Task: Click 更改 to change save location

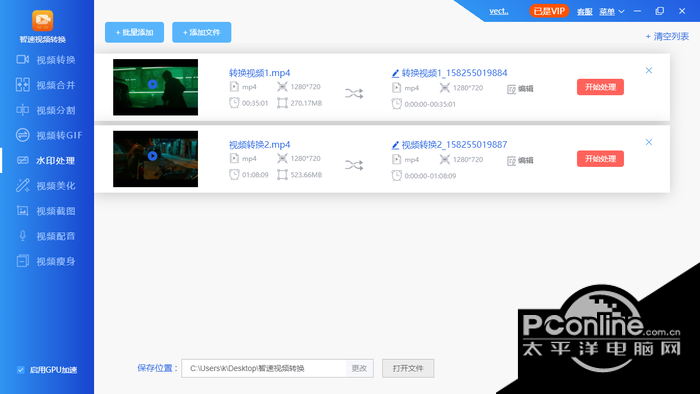Action: (x=359, y=368)
